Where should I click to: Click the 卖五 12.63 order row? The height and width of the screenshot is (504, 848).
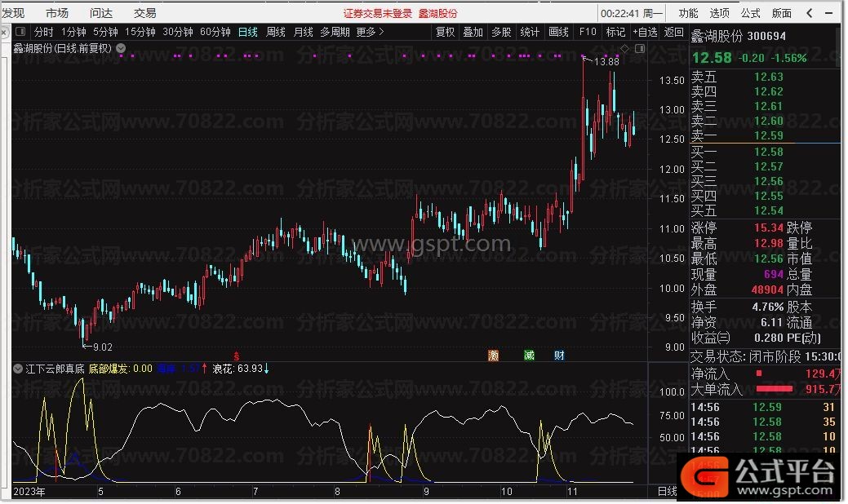765,77
